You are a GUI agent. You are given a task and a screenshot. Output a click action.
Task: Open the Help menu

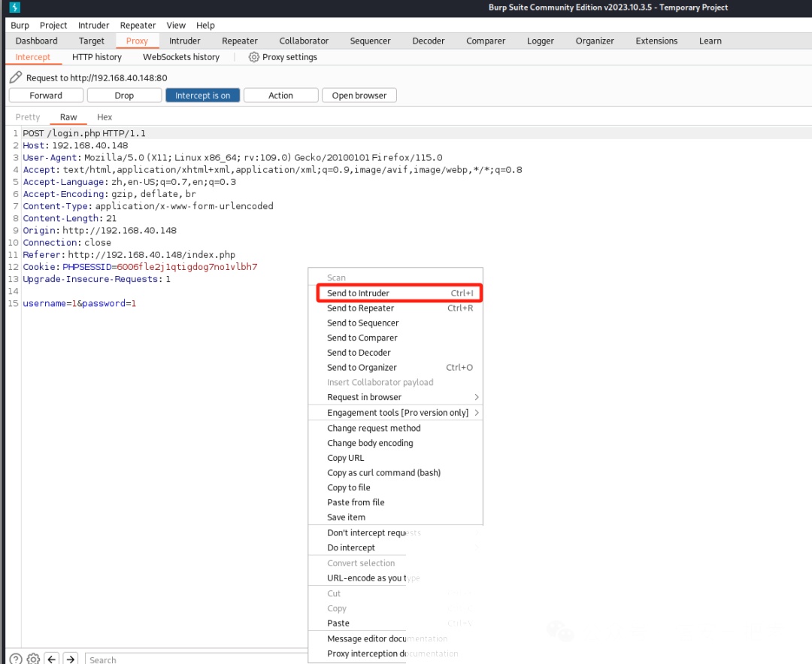[205, 25]
